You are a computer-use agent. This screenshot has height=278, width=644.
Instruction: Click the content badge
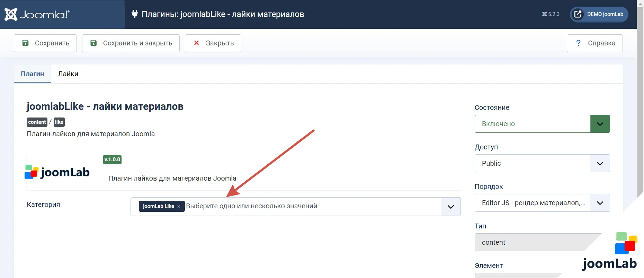37,122
